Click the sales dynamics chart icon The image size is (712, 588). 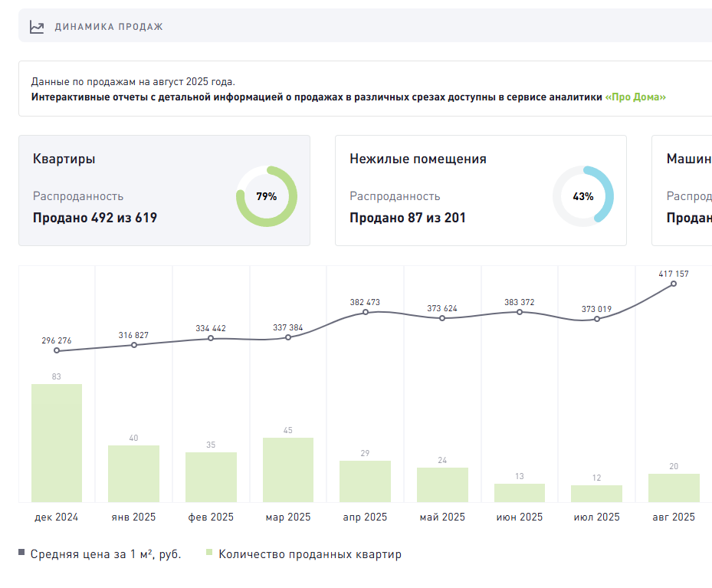pyautogui.click(x=37, y=27)
